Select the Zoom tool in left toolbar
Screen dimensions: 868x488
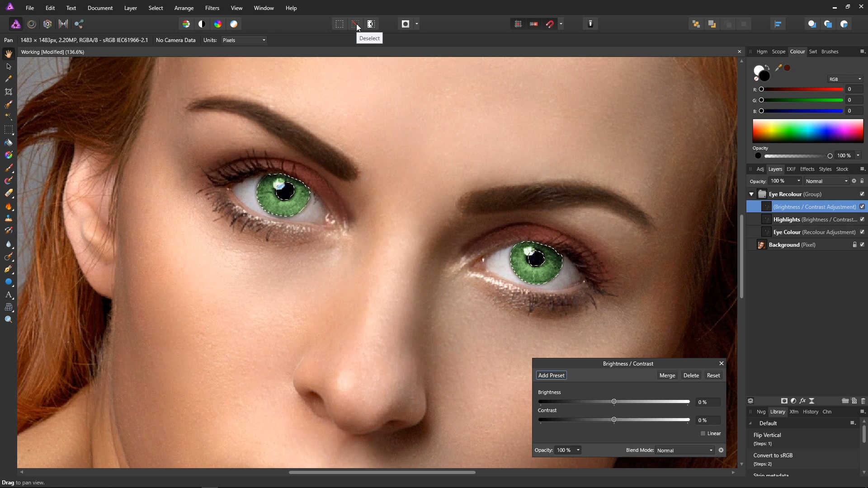point(9,319)
